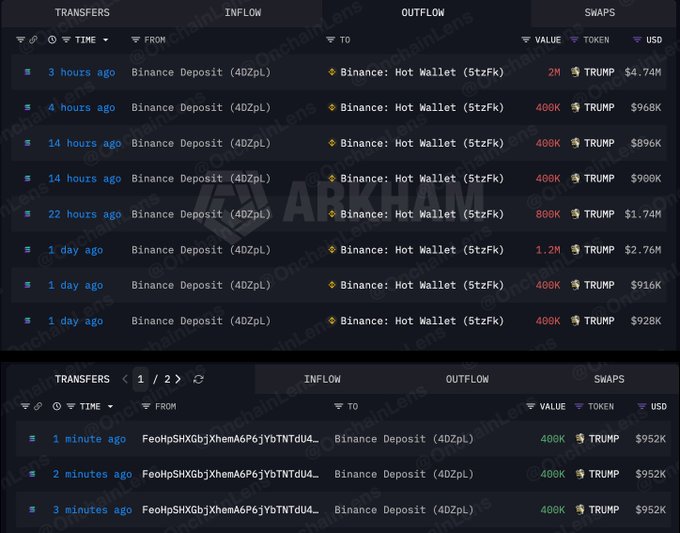Viewport: 680px width, 533px height.
Task: Click the Solana chain icon in 3 hours ago row
Action: [27, 72]
